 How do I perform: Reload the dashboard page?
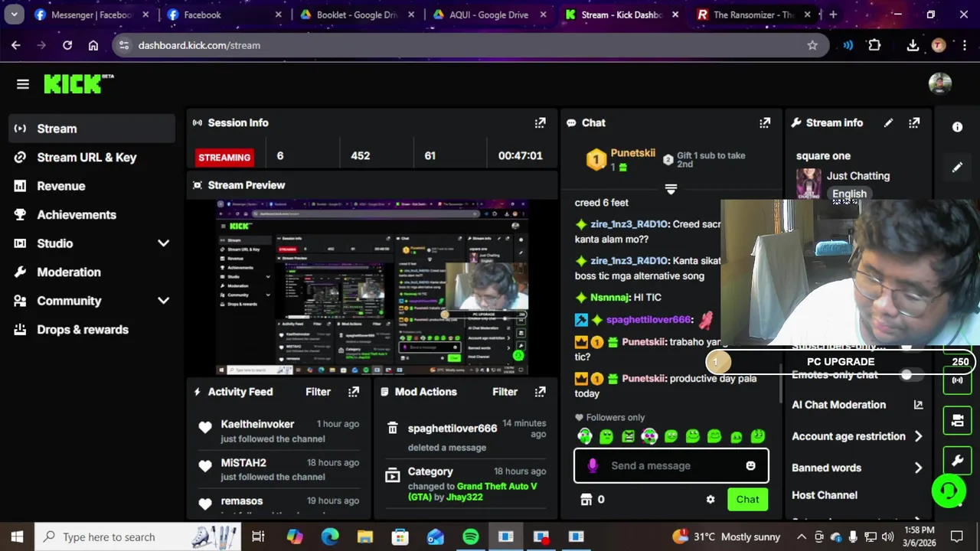point(67,45)
